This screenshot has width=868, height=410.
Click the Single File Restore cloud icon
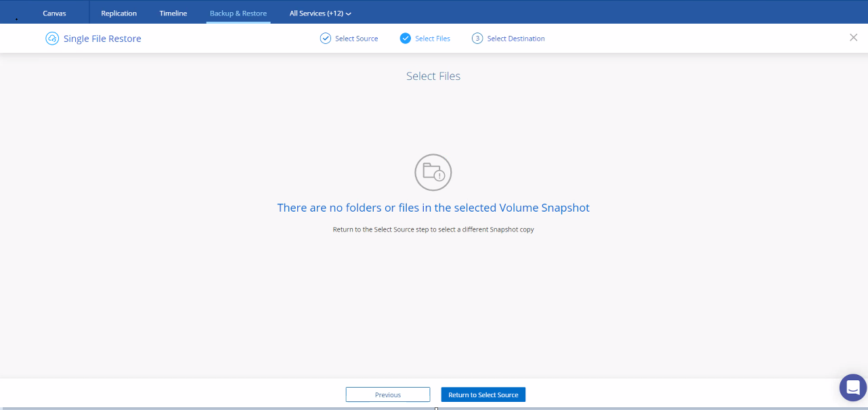coord(51,39)
